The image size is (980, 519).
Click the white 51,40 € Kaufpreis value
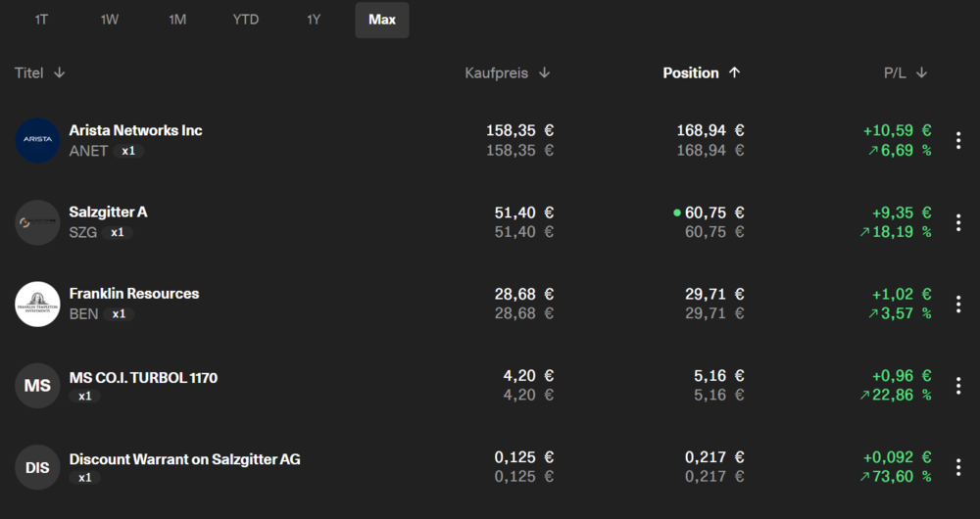click(x=524, y=212)
